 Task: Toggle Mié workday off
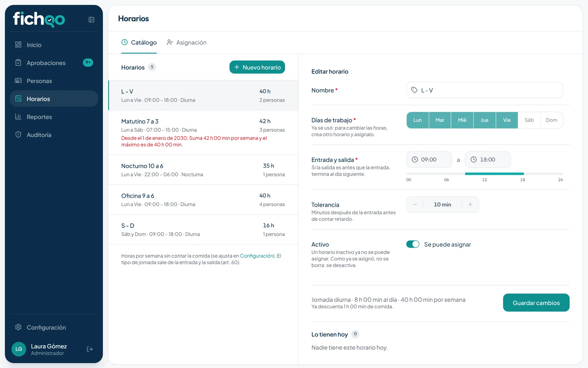pyautogui.click(x=462, y=120)
